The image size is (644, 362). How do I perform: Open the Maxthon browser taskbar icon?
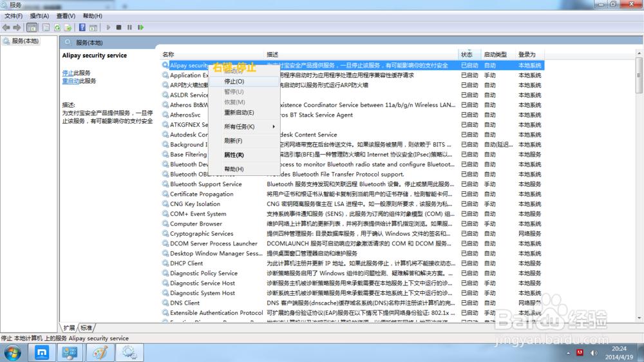pos(42,352)
